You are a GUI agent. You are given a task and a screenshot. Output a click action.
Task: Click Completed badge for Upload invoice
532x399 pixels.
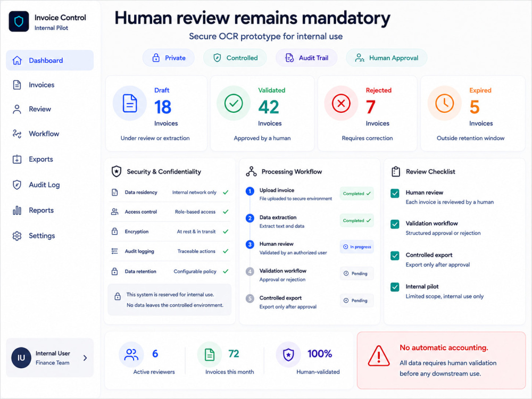tap(356, 194)
